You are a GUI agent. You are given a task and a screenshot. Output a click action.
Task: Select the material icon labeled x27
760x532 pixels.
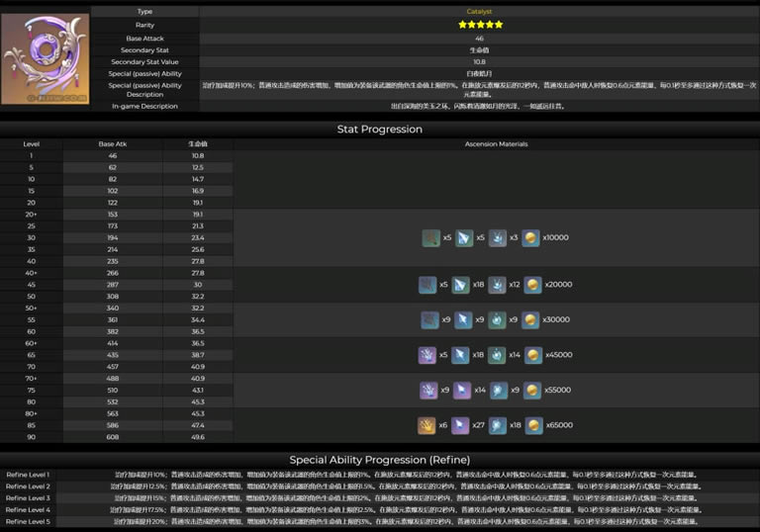(x=461, y=425)
